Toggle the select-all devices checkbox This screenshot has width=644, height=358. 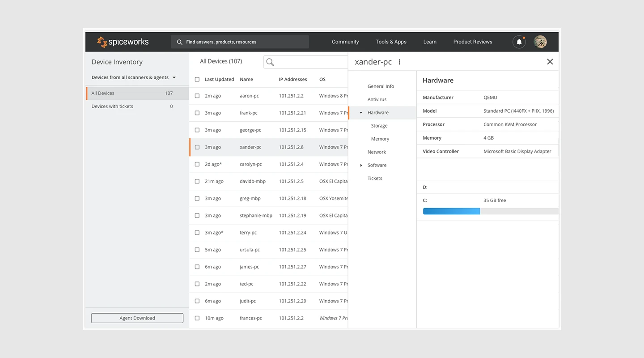pyautogui.click(x=197, y=79)
